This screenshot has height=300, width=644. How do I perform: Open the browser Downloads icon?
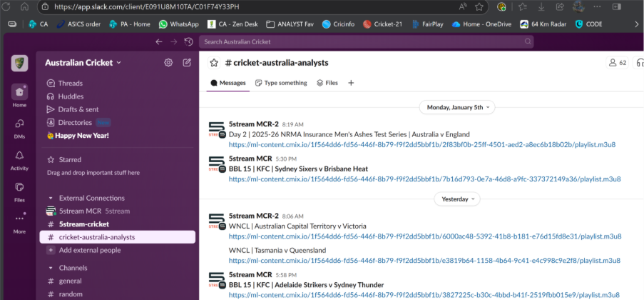[541, 6]
